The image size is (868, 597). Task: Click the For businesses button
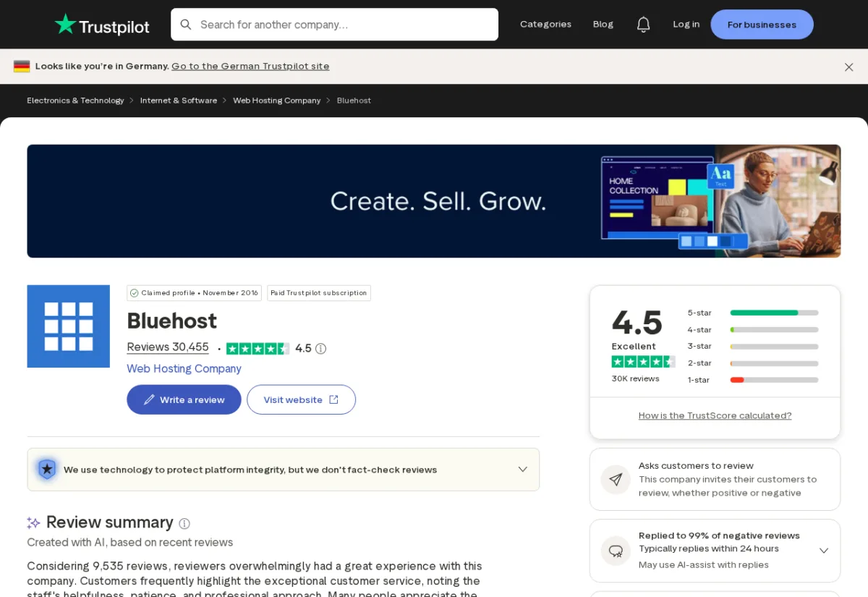tap(762, 25)
